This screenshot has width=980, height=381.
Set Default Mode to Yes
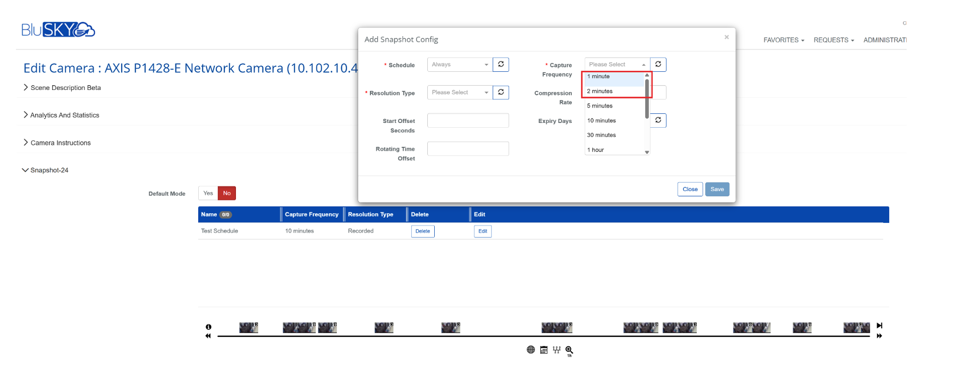click(x=208, y=193)
